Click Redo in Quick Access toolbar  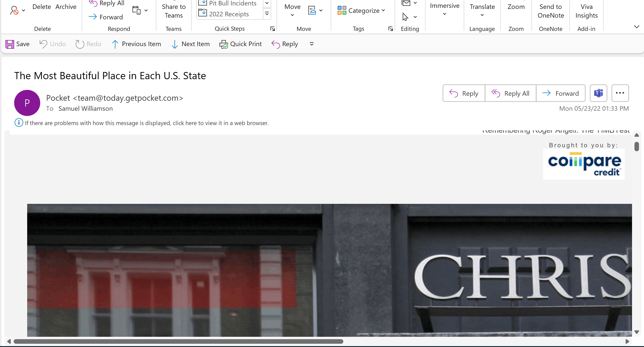click(x=88, y=44)
